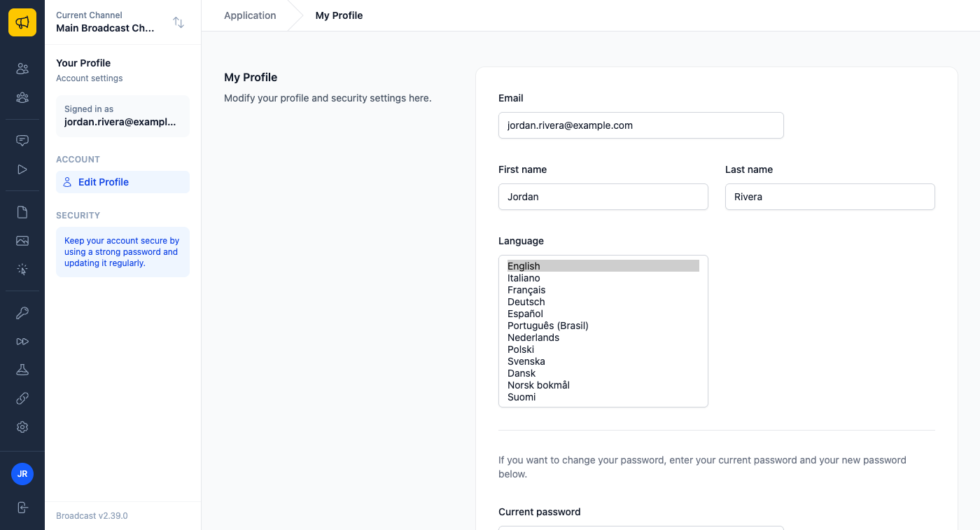Image resolution: width=980 pixels, height=530 pixels.
Task: Select Deutsch in the Language list
Action: click(603, 302)
